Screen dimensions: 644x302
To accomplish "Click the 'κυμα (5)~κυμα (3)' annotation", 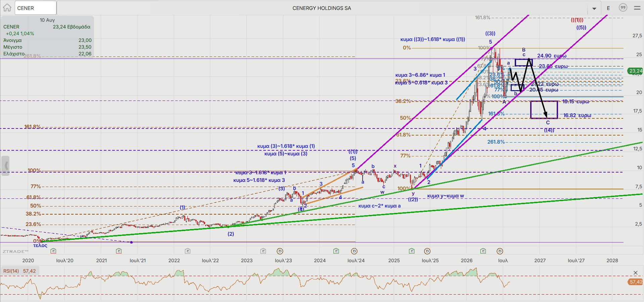I will click(286, 154).
